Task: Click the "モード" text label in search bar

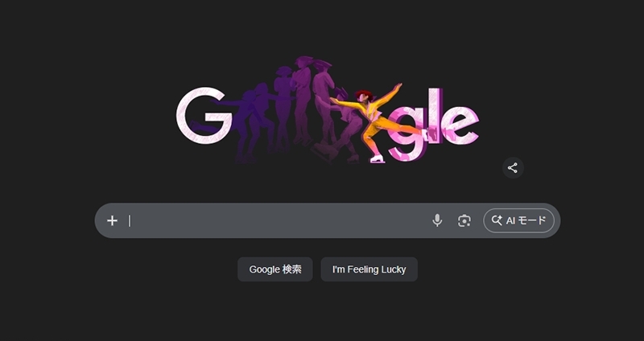Action: [532, 220]
